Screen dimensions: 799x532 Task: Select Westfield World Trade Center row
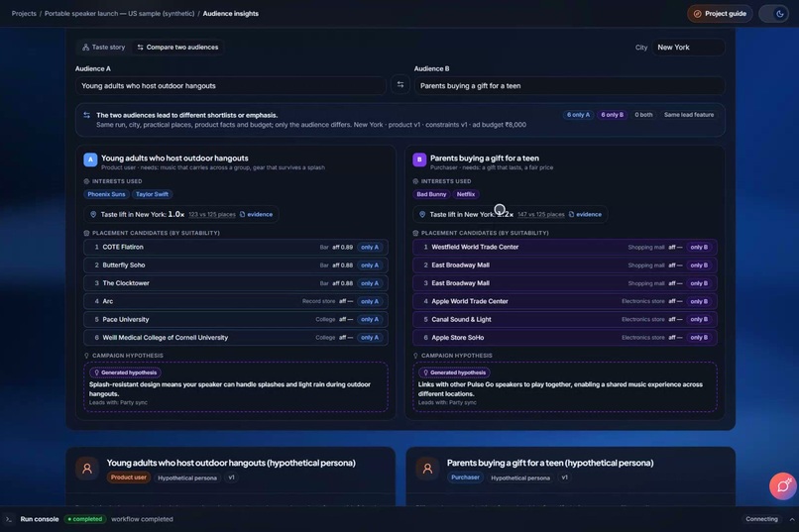pos(565,248)
